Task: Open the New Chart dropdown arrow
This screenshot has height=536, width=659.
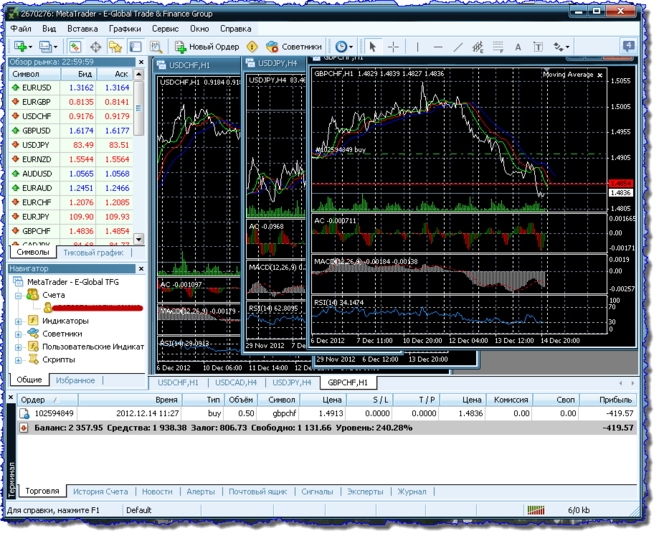Action: pyautogui.click(x=30, y=47)
